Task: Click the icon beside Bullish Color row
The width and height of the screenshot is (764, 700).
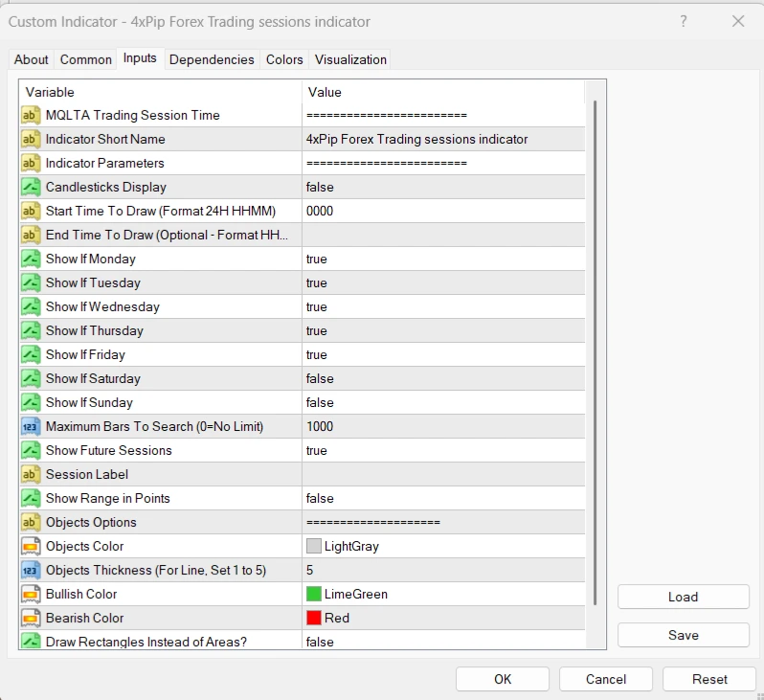Action: 31,594
